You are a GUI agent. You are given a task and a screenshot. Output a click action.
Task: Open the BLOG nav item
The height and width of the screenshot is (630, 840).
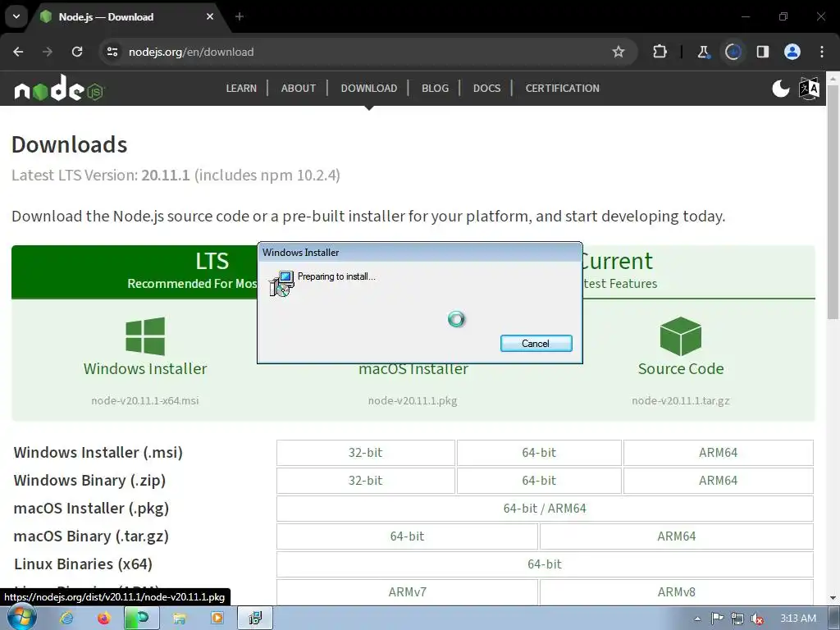click(x=435, y=89)
